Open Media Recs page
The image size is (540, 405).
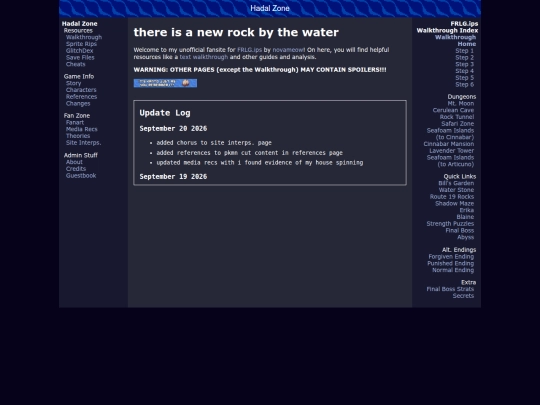[82, 129]
